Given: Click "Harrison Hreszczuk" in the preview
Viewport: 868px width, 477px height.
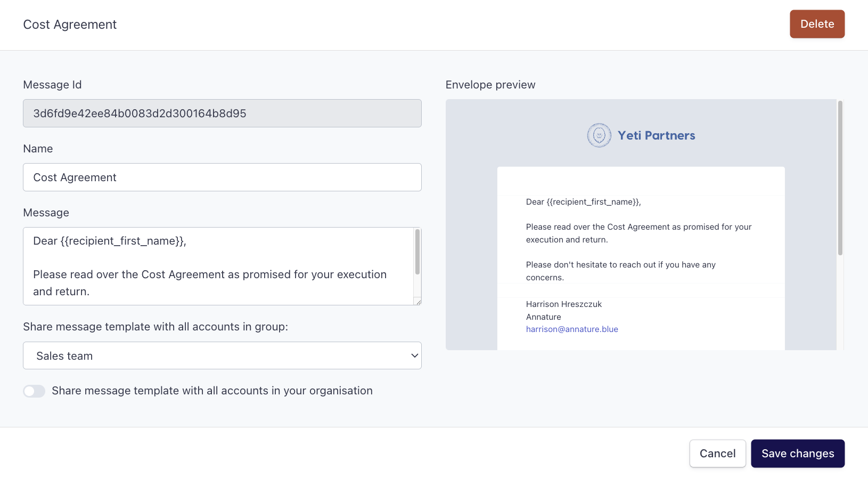Looking at the screenshot, I should pyautogui.click(x=564, y=304).
